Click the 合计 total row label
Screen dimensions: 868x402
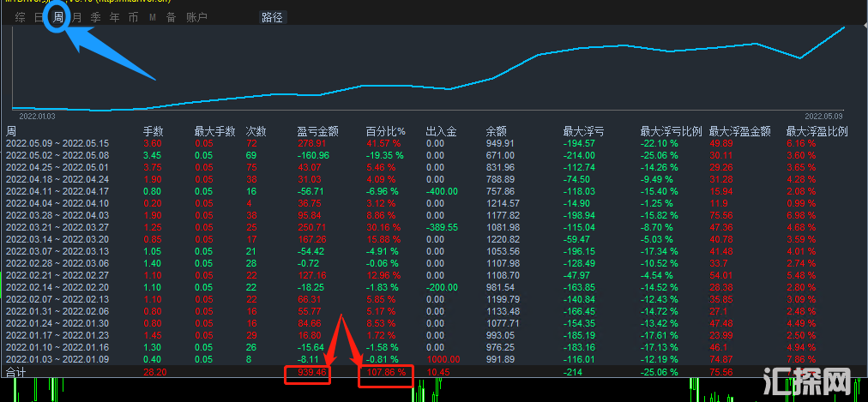(x=16, y=373)
